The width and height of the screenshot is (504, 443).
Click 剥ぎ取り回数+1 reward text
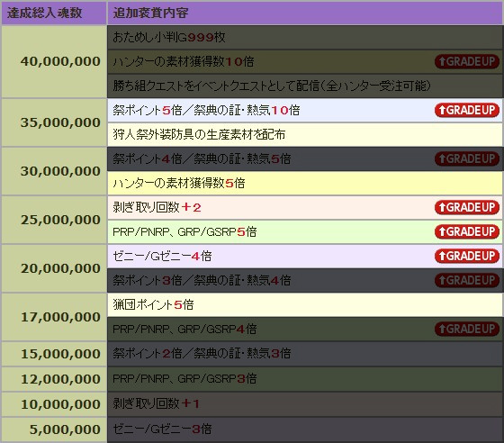(157, 403)
